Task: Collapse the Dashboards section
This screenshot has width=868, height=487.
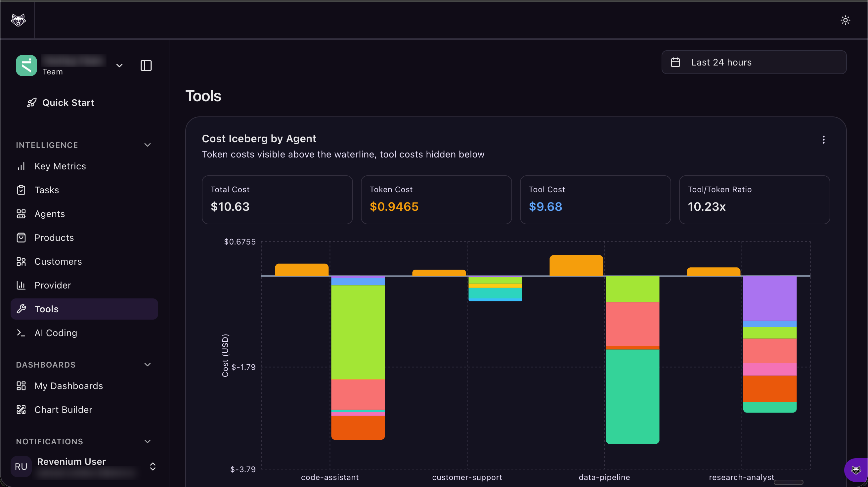Action: [147, 365]
